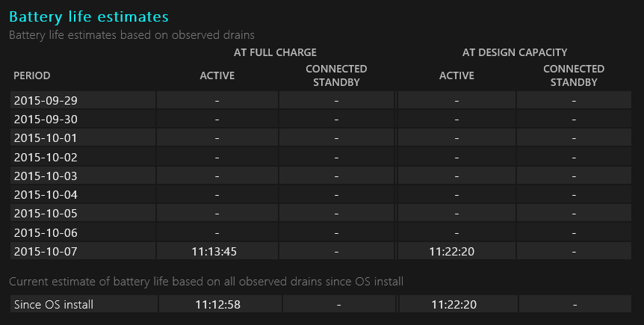Select the Since OS install row label
644x325 pixels.
coord(54,304)
